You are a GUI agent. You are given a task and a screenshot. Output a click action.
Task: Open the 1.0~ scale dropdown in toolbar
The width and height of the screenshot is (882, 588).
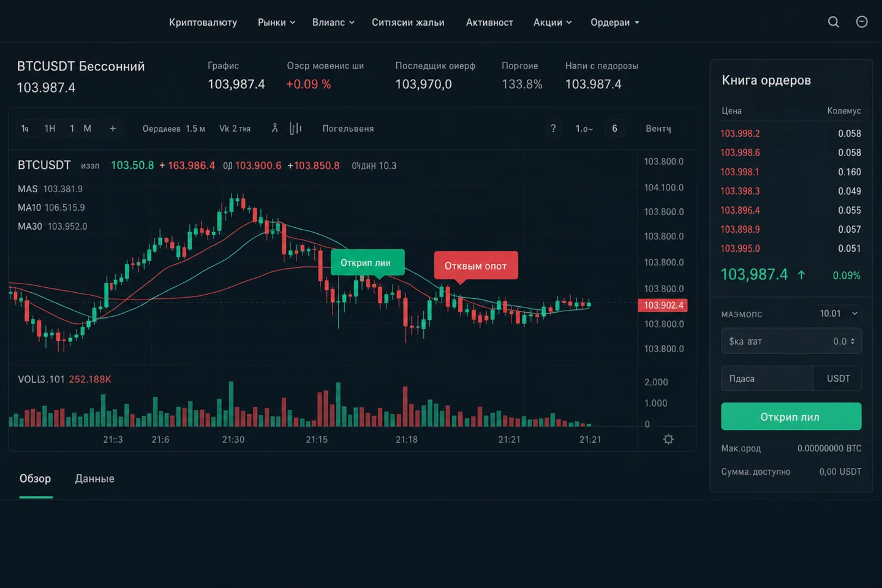click(x=584, y=129)
